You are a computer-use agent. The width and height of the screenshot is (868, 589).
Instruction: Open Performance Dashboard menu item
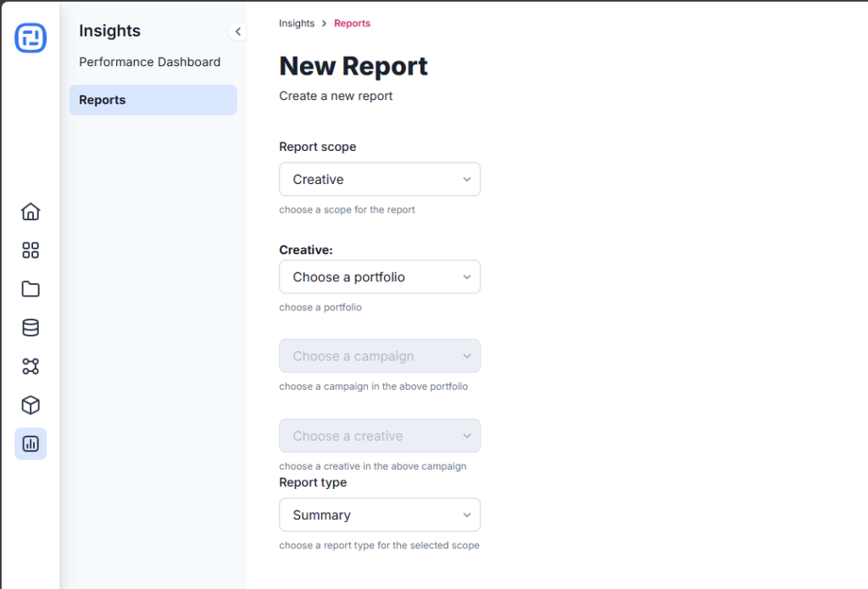click(x=149, y=62)
